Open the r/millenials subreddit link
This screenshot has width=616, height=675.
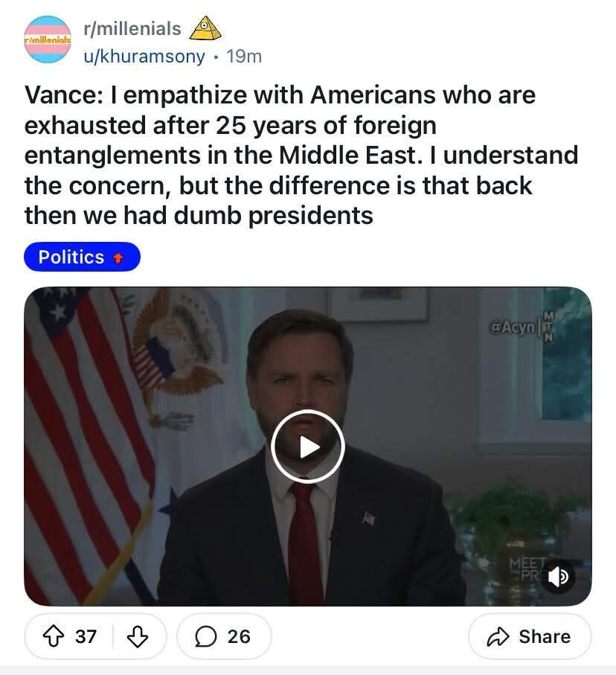(132, 28)
